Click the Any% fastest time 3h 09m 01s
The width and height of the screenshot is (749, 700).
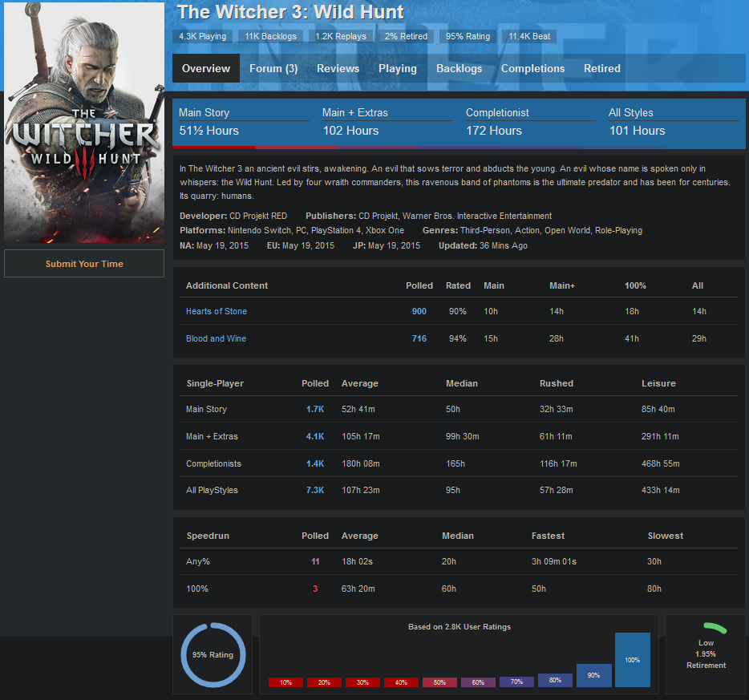click(554, 561)
